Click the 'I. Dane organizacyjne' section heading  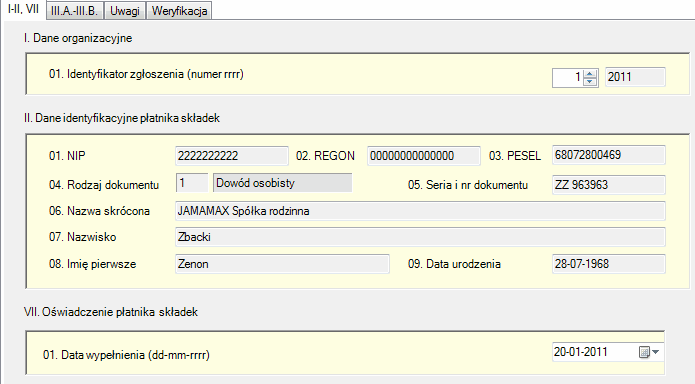pos(78,38)
